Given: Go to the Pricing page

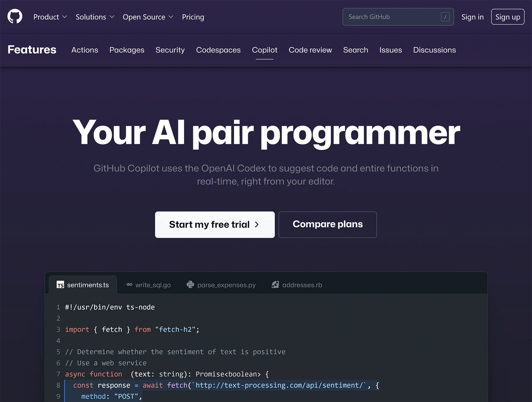Looking at the screenshot, I should 193,17.
